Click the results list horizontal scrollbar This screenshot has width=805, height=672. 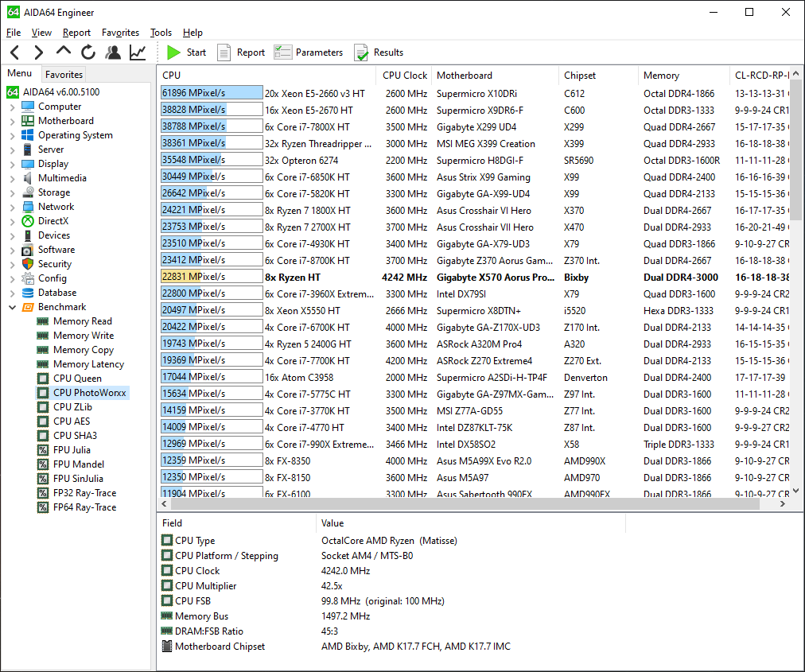(465, 503)
